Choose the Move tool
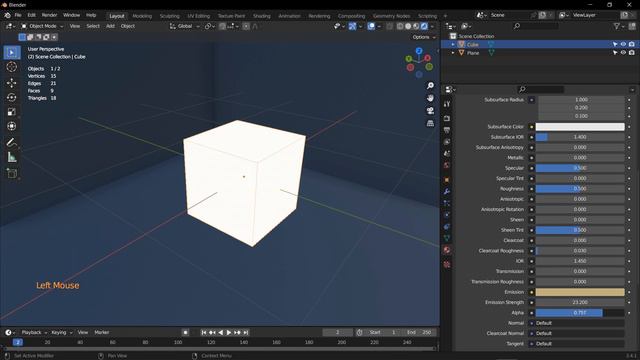Screen dimensions: 640x360 point(12,82)
